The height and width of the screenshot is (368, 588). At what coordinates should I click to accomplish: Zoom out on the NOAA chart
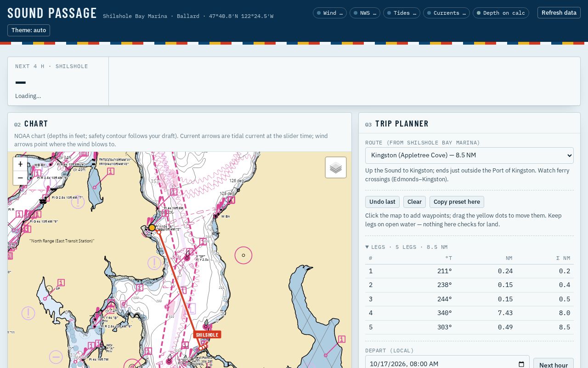click(x=20, y=178)
